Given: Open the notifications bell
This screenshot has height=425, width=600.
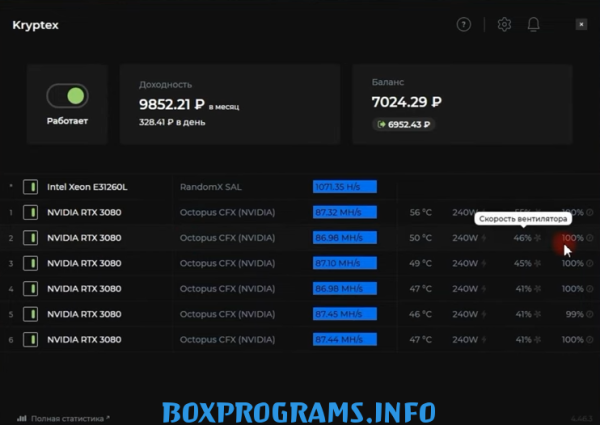Looking at the screenshot, I should [533, 24].
